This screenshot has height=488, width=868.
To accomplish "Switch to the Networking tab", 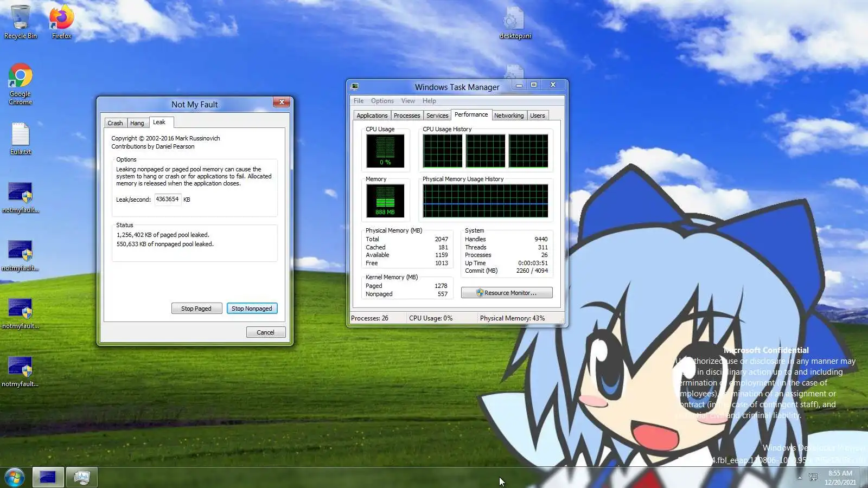I will coord(509,115).
